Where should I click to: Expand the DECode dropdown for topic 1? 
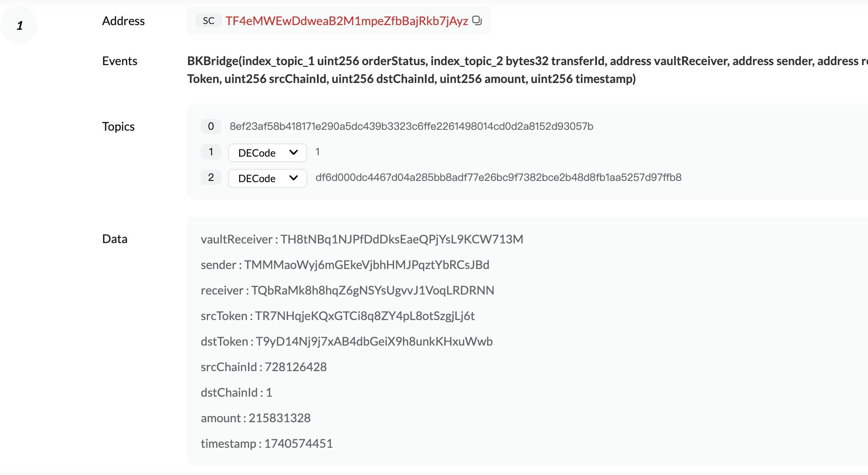tap(267, 153)
